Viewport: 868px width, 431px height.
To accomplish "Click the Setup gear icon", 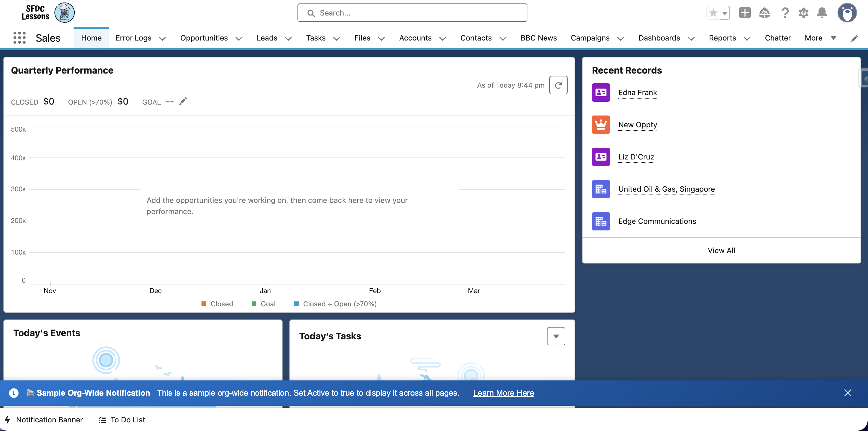I will pyautogui.click(x=803, y=13).
